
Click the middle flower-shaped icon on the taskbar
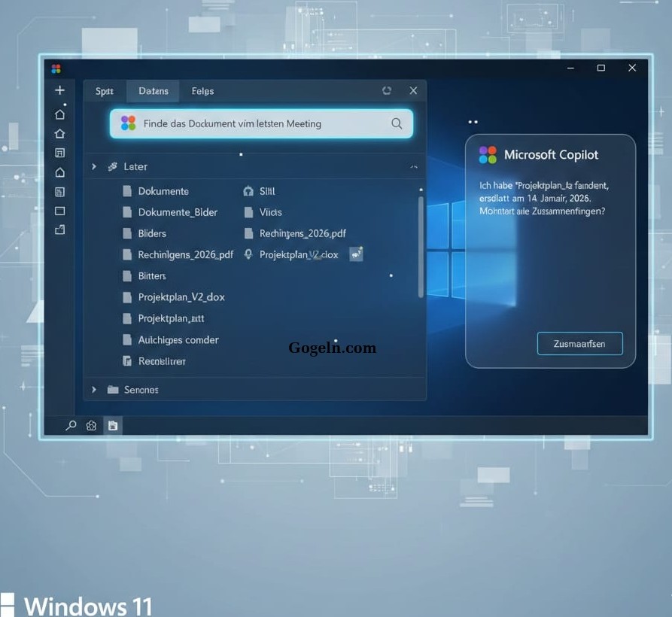click(x=91, y=426)
